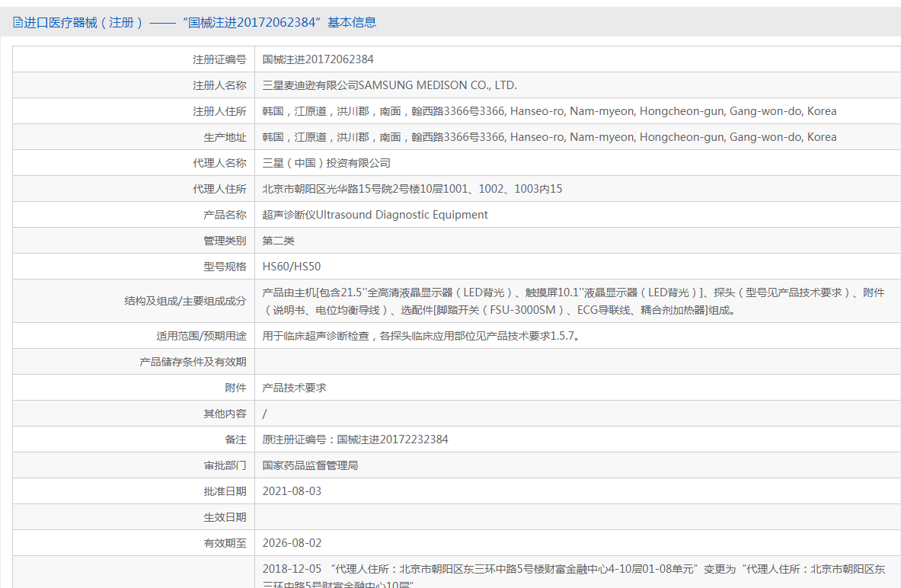This screenshot has height=588, width=901.
Task: Click the empty 生效日期 value cell
Action: pyautogui.click(x=577, y=517)
